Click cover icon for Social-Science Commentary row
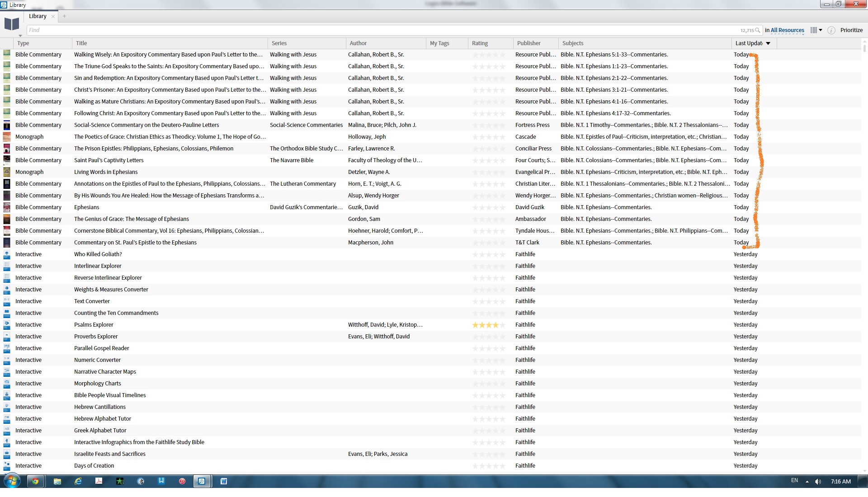868x497 pixels. click(7, 125)
